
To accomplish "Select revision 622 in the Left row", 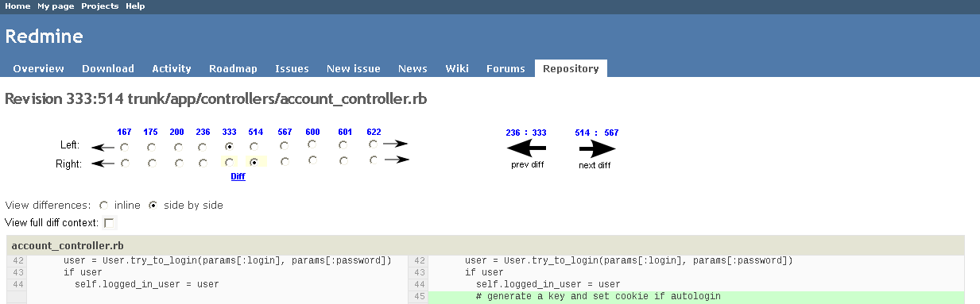I will 374,144.
